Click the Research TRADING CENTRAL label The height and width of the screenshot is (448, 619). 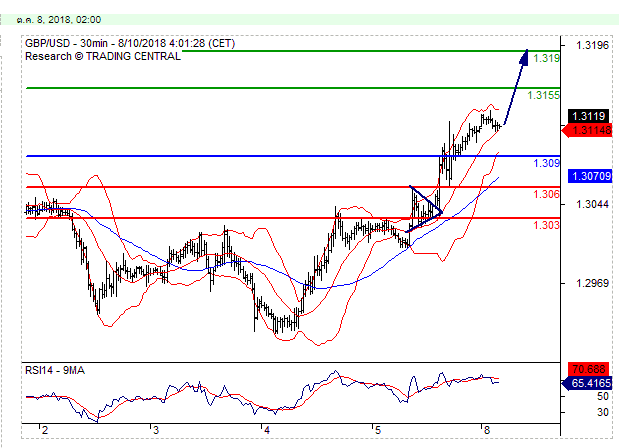point(103,56)
